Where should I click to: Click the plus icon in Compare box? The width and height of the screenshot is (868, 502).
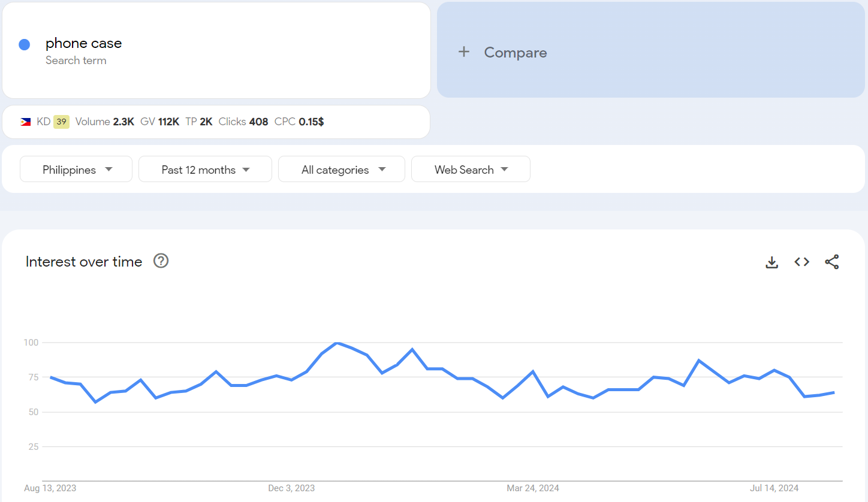coord(463,52)
